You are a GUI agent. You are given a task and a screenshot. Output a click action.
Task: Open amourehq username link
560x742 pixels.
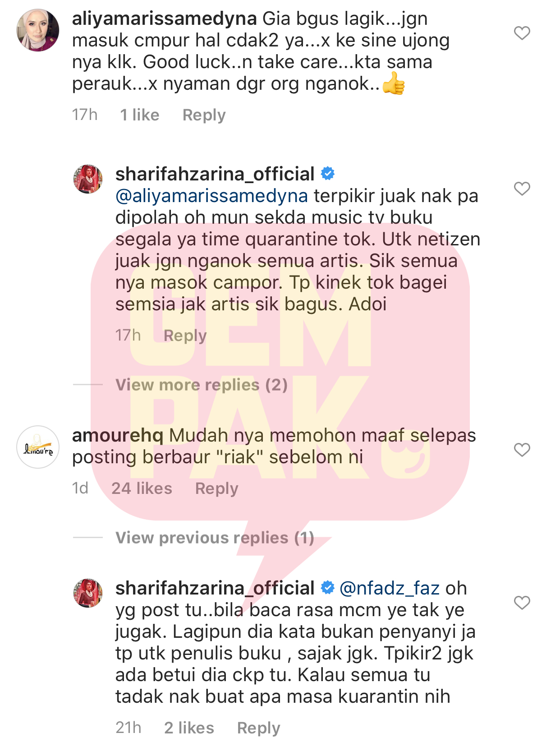[118, 436]
